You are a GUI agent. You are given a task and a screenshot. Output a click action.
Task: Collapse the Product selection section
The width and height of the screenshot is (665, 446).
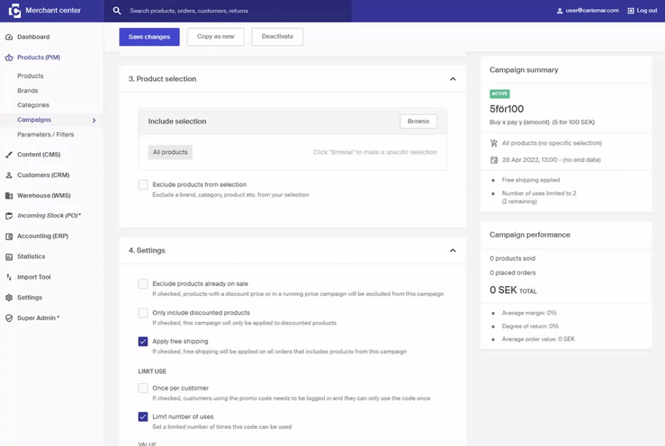click(452, 79)
